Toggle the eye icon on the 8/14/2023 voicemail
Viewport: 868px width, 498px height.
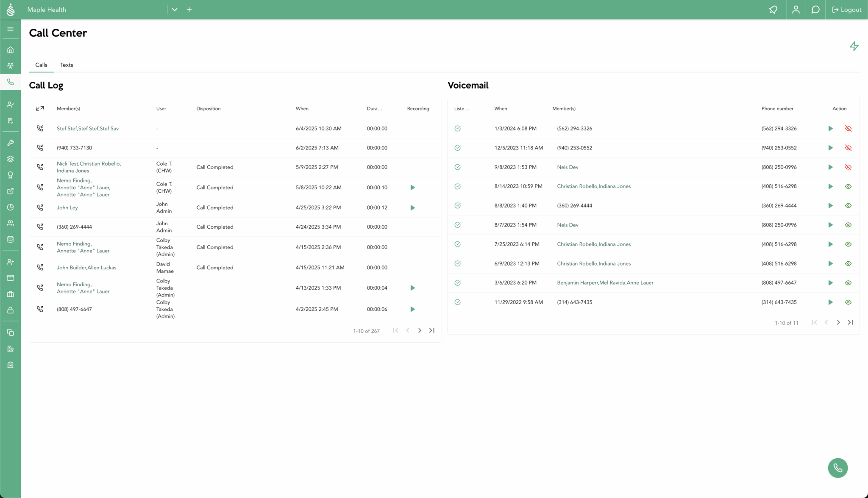[x=849, y=186]
